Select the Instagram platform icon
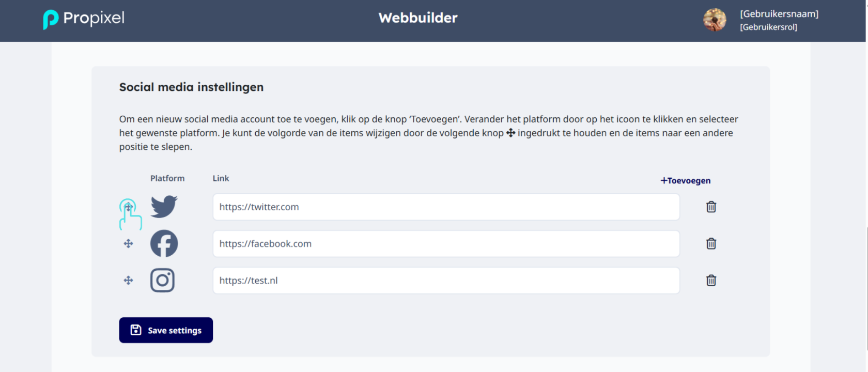 (162, 280)
